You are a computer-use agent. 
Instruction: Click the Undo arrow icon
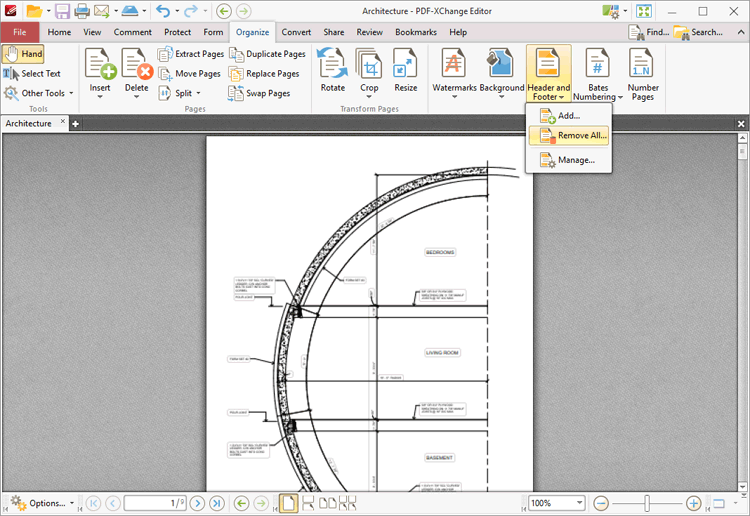click(x=162, y=11)
